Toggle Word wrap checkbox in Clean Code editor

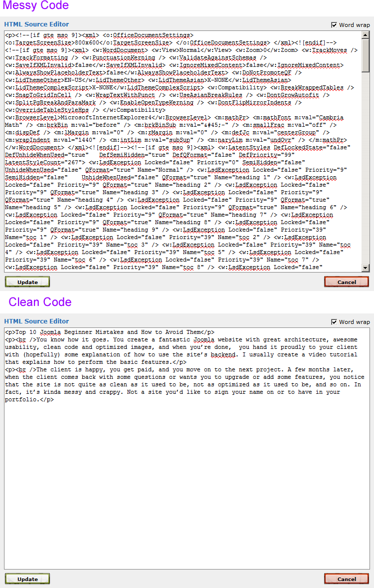[334, 322]
